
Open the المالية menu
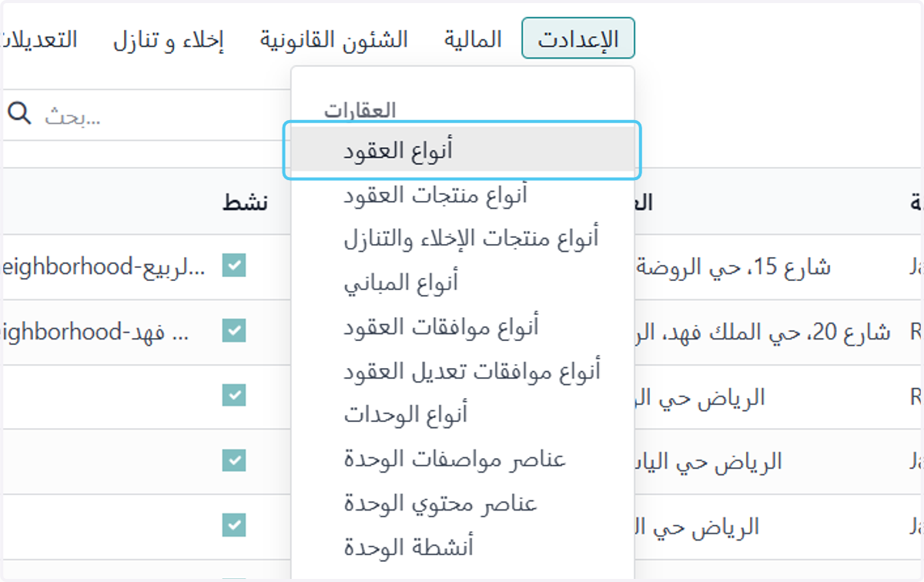pyautogui.click(x=473, y=38)
